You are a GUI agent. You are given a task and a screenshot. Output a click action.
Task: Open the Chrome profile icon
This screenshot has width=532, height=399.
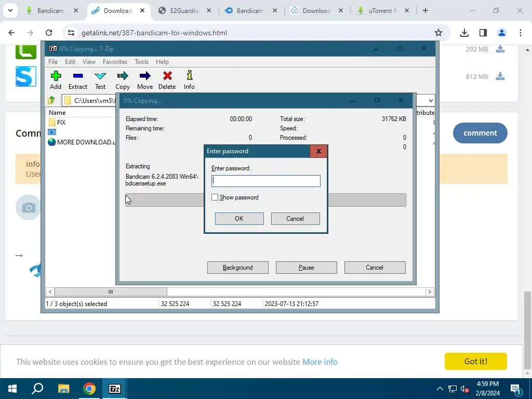pos(501,33)
